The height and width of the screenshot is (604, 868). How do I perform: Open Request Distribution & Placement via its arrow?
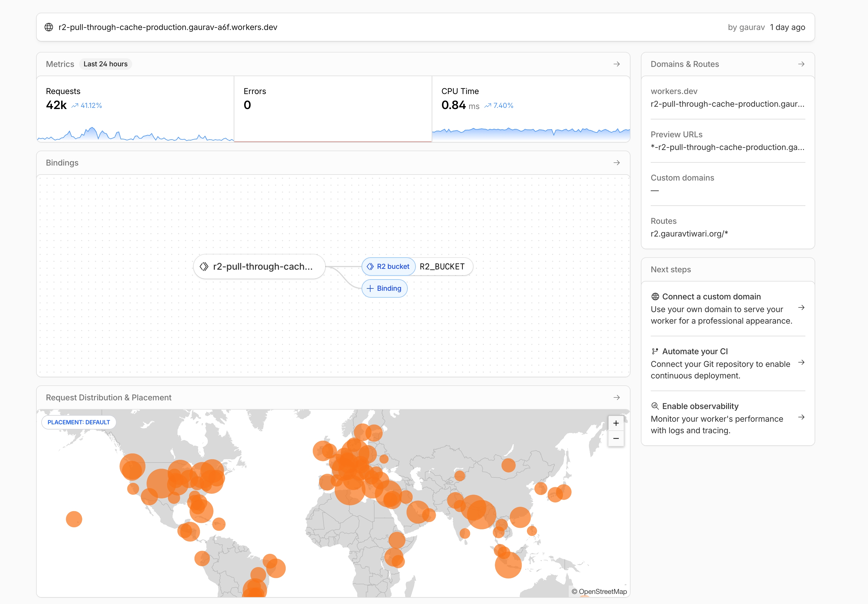617,397
